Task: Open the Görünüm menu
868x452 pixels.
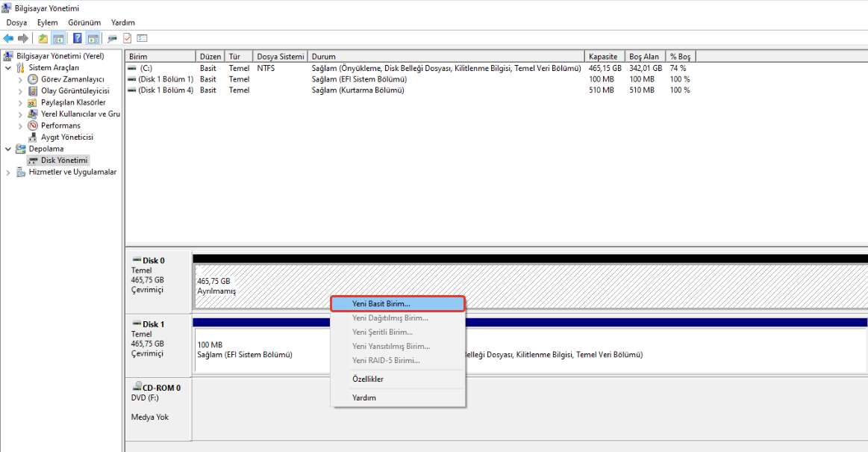Action: point(84,23)
